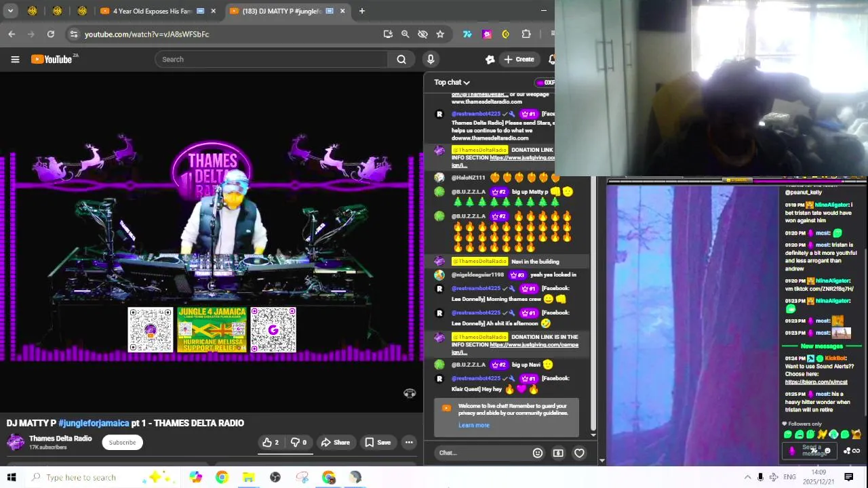Focus the taskbar 'Type here to search' box
Image resolution: width=868 pixels, height=488 pixels.
pos(102,477)
